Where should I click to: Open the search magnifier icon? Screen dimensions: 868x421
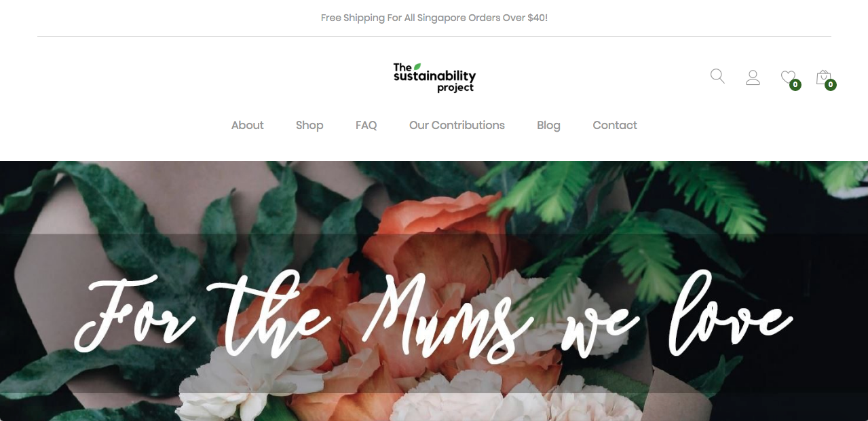(x=717, y=76)
